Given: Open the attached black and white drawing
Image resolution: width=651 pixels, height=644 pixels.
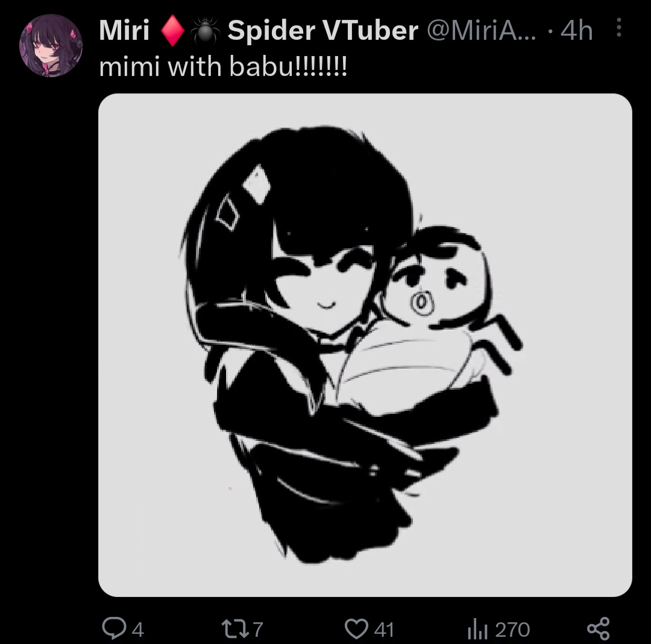Looking at the screenshot, I should (365, 345).
